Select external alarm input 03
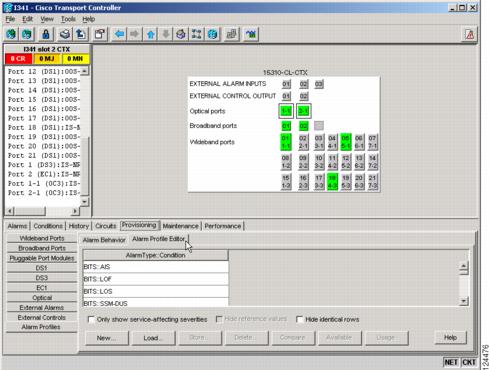The height and width of the screenshot is (370, 489). pyautogui.click(x=319, y=84)
